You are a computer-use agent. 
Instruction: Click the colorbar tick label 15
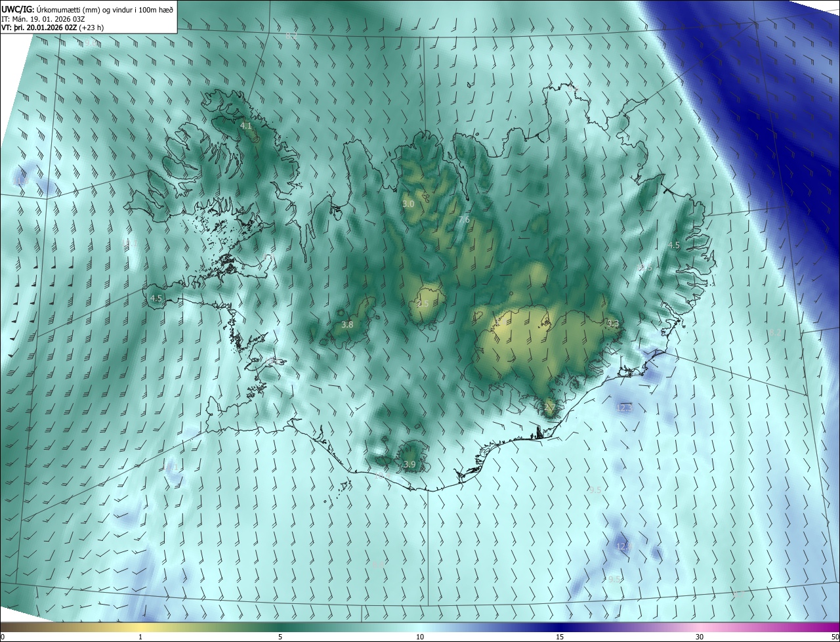pos(560,637)
